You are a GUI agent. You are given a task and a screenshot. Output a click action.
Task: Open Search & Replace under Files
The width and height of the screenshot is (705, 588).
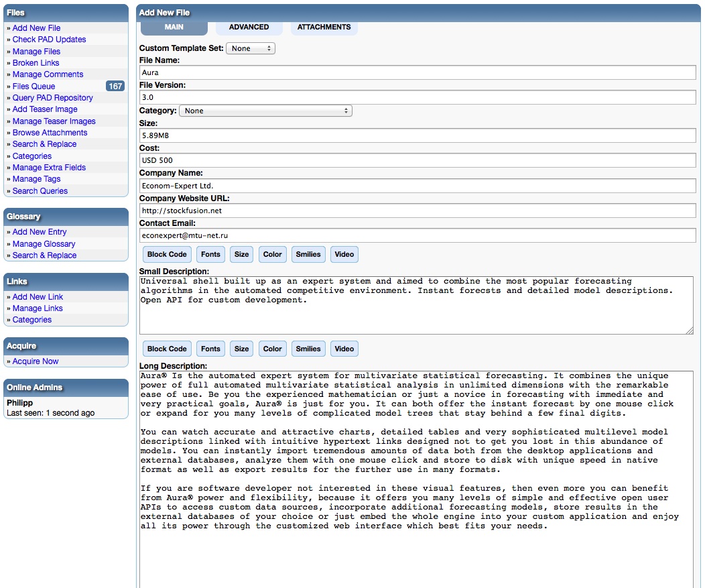(x=44, y=144)
